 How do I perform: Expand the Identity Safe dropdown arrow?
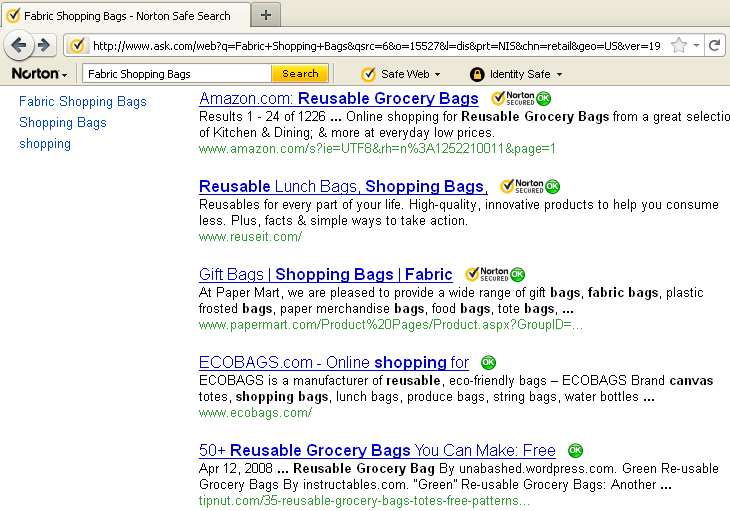click(559, 74)
